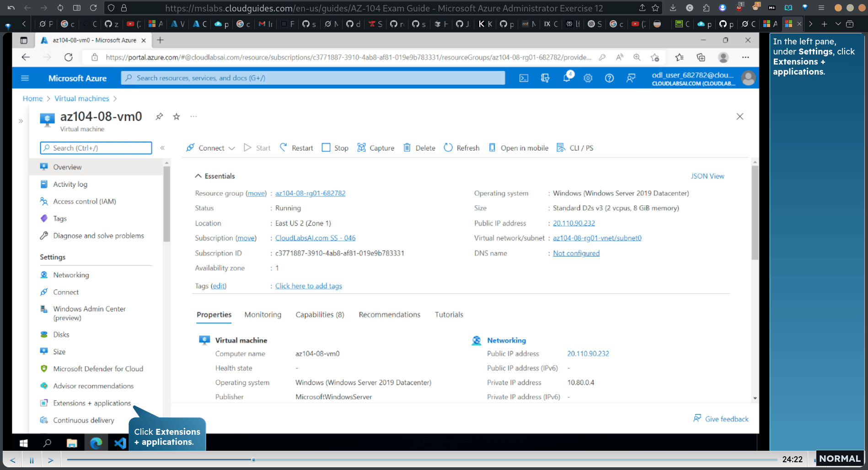Screen dimensions: 868x470
Task: Click Stop in VM toolbar
Action: (x=335, y=148)
